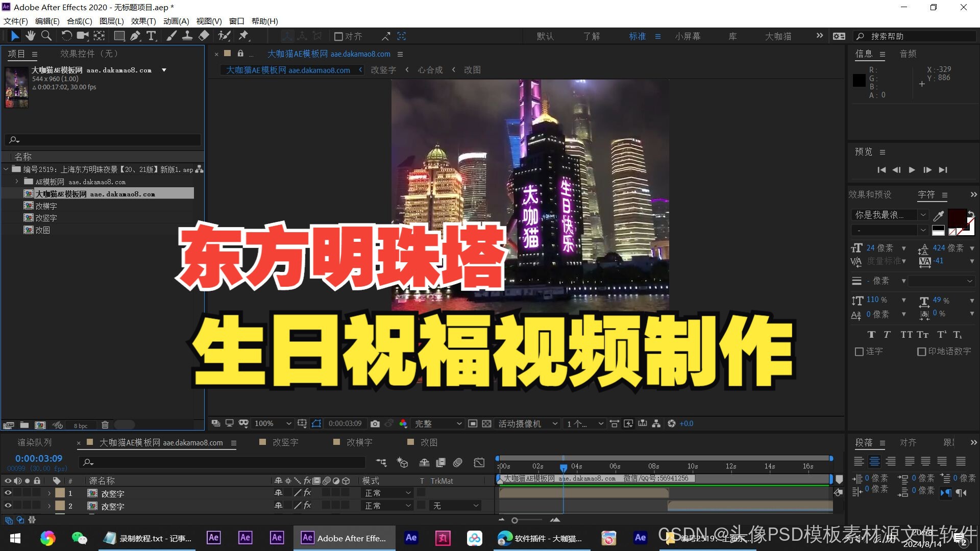Screen dimensions: 980x551
Task: Select the Puppet Pin tool
Action: [243, 36]
